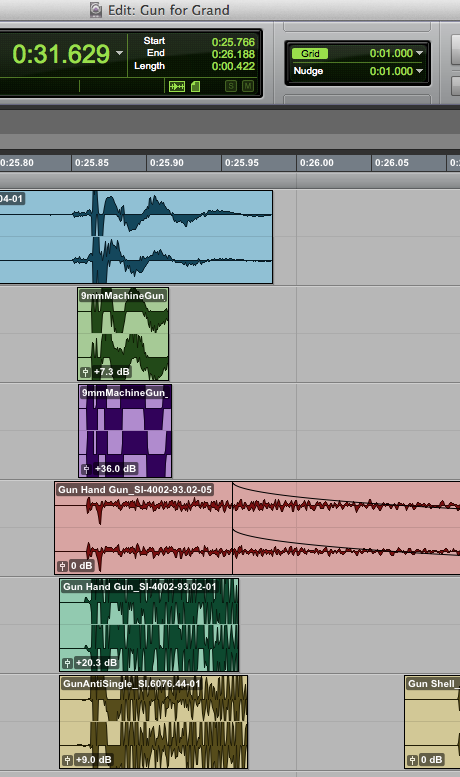Click the 0 dB value on the red clip

point(81,566)
